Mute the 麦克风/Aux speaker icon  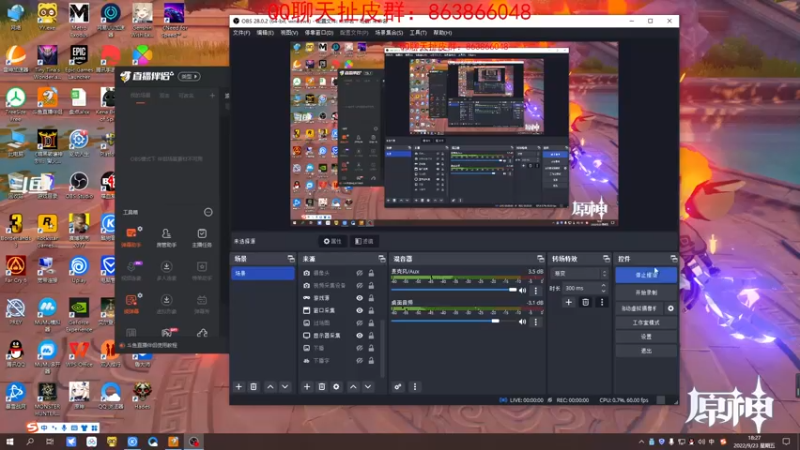click(522, 290)
